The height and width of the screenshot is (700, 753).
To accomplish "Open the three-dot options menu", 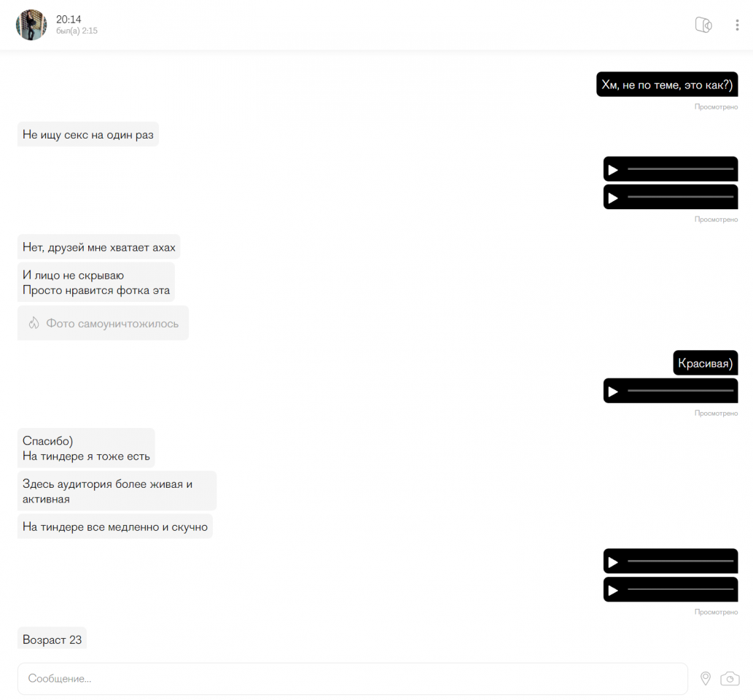I will [x=737, y=25].
